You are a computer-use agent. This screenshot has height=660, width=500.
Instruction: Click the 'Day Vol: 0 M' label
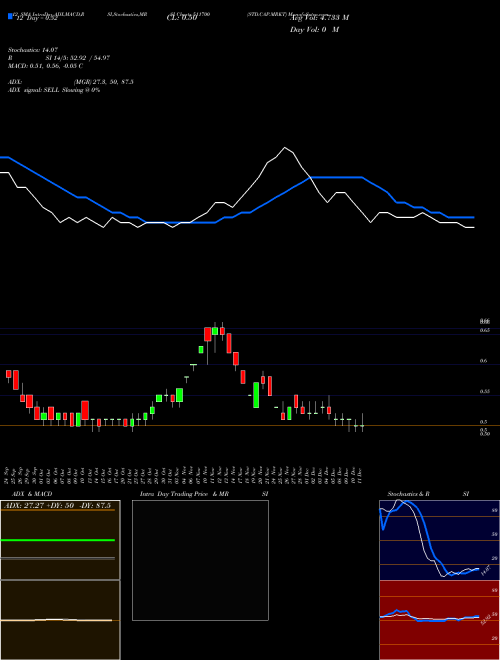(x=314, y=29)
